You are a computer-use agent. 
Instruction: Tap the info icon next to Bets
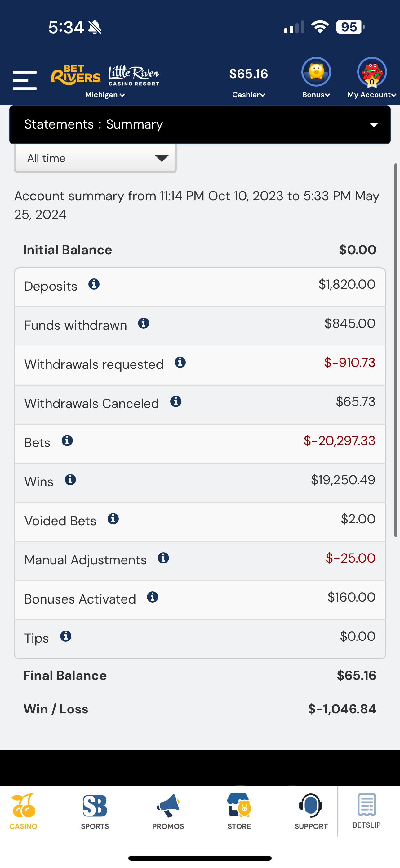coord(67,441)
